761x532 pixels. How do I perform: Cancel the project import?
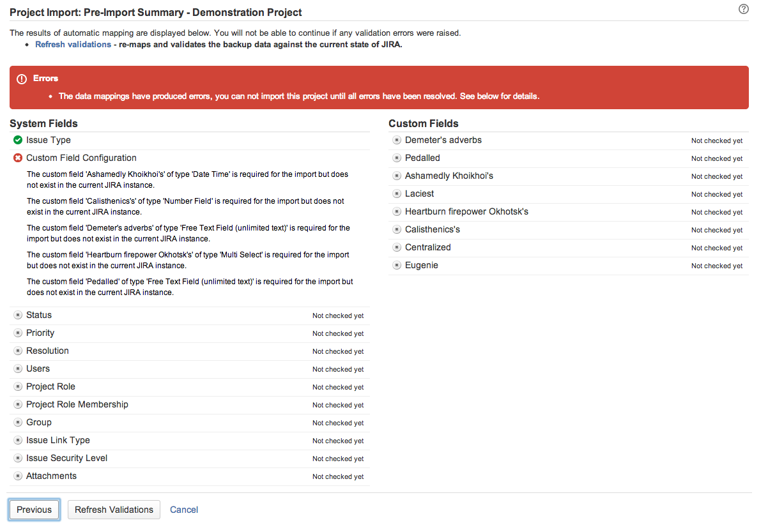click(x=184, y=510)
